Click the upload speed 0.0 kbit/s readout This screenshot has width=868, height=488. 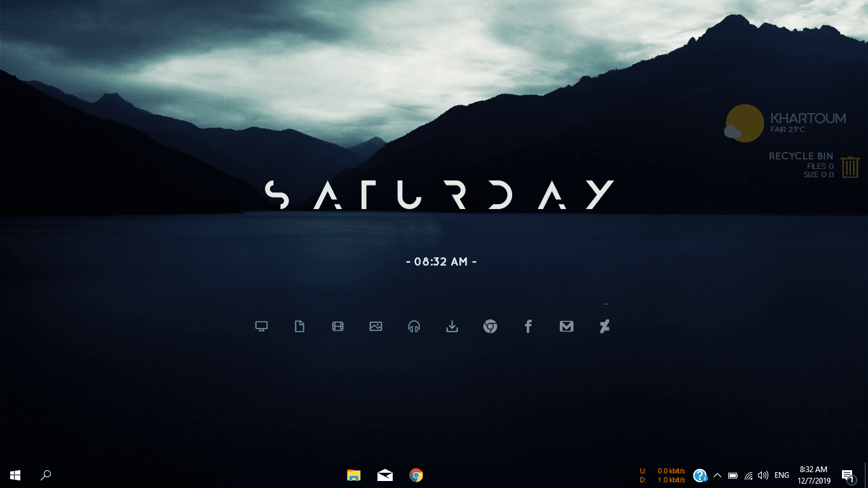pyautogui.click(x=671, y=471)
